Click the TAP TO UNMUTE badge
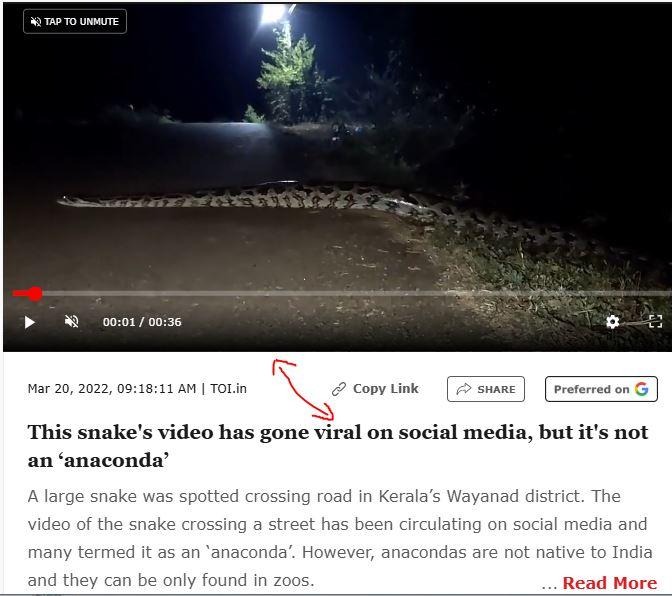The image size is (672, 596). point(75,21)
